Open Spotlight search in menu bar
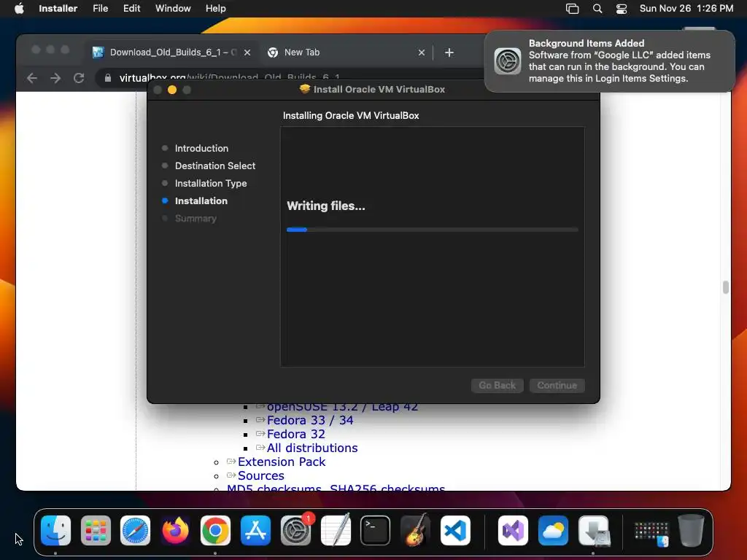 pyautogui.click(x=597, y=9)
